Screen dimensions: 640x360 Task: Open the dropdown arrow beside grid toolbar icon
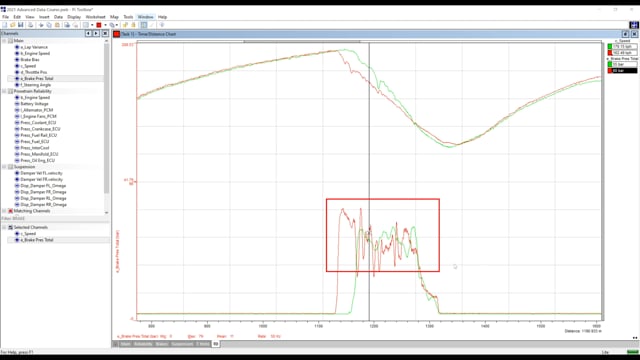(x=92, y=25)
